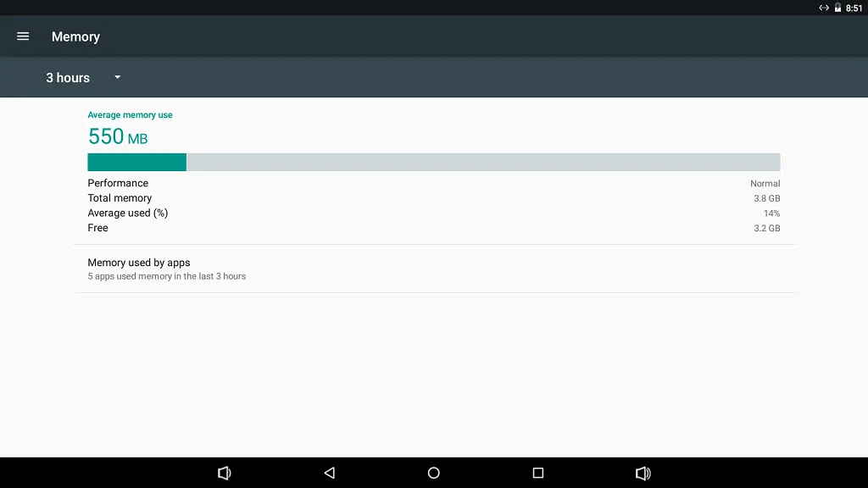Select the Free memory row
The height and width of the screenshot is (488, 868).
tap(434, 228)
